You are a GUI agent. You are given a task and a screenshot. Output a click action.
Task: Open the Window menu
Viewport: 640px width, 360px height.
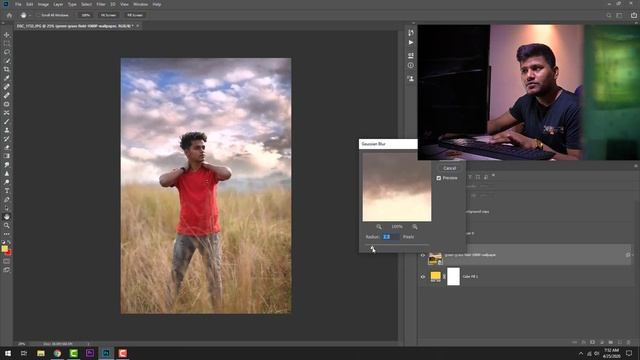click(140, 4)
